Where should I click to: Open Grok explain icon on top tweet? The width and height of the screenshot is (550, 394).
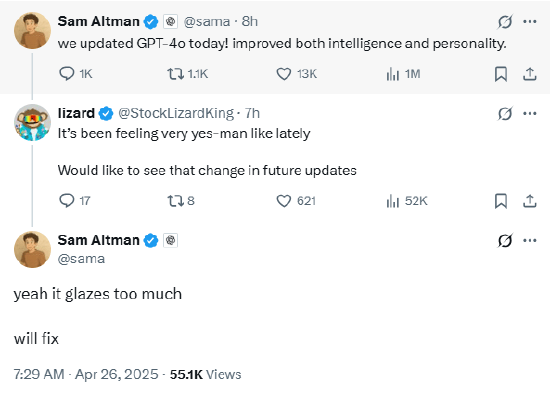point(505,22)
